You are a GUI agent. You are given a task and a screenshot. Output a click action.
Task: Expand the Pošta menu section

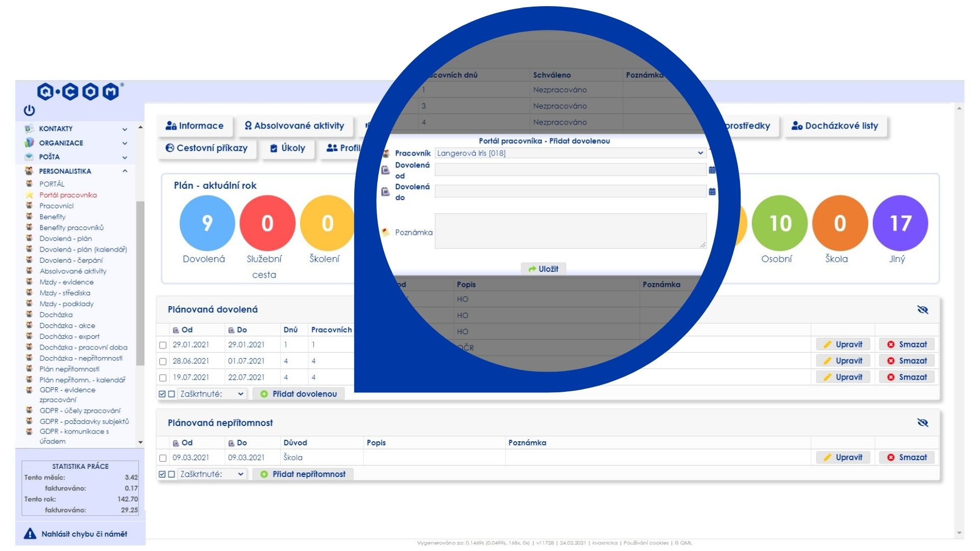click(x=125, y=157)
